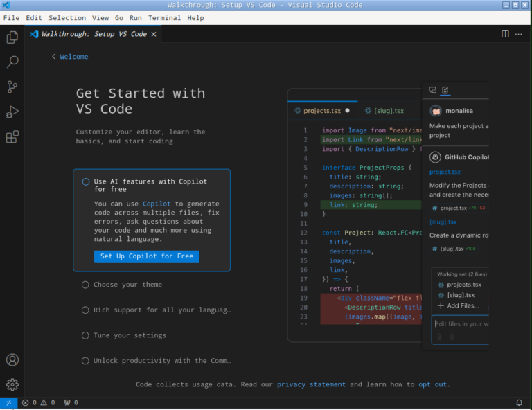Mark 'Use AI features with Copilot' step done
532x410 pixels.
[x=86, y=182]
